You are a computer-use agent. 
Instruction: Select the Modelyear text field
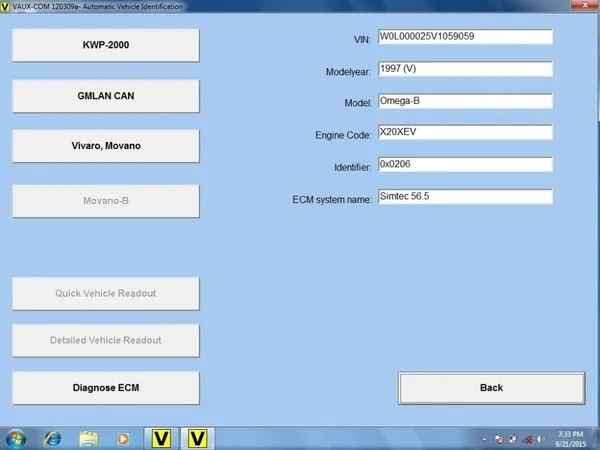tap(464, 70)
